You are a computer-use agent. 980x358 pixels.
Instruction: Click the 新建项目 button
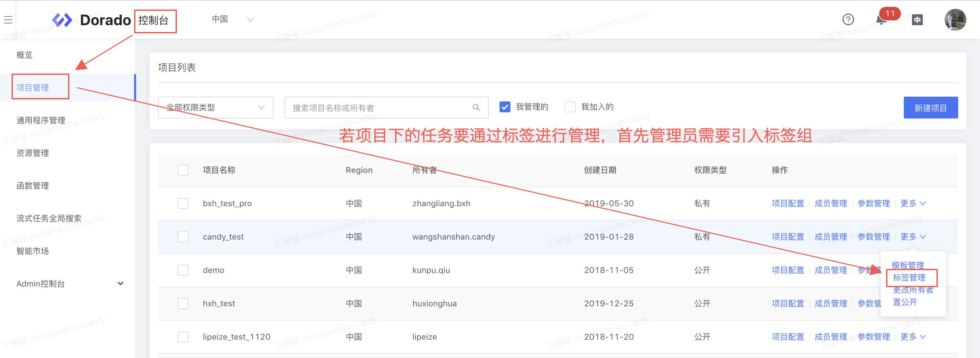click(x=930, y=108)
